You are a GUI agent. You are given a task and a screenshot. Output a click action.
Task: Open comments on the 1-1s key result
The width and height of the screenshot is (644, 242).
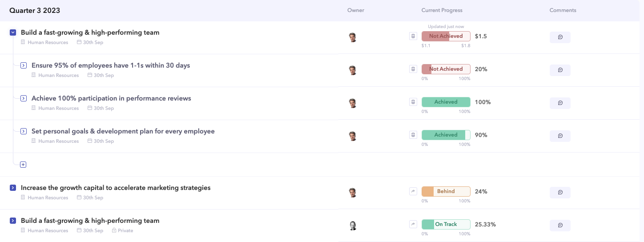[560, 70]
